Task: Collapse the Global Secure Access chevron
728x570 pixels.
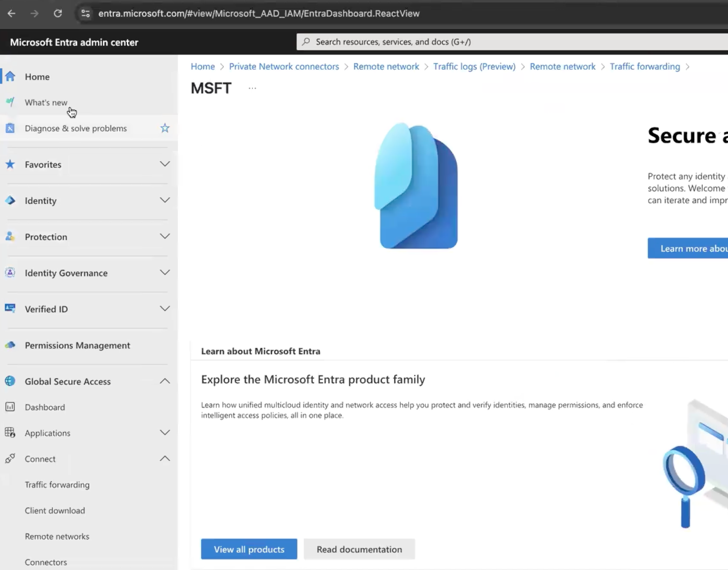Action: pyautogui.click(x=165, y=381)
